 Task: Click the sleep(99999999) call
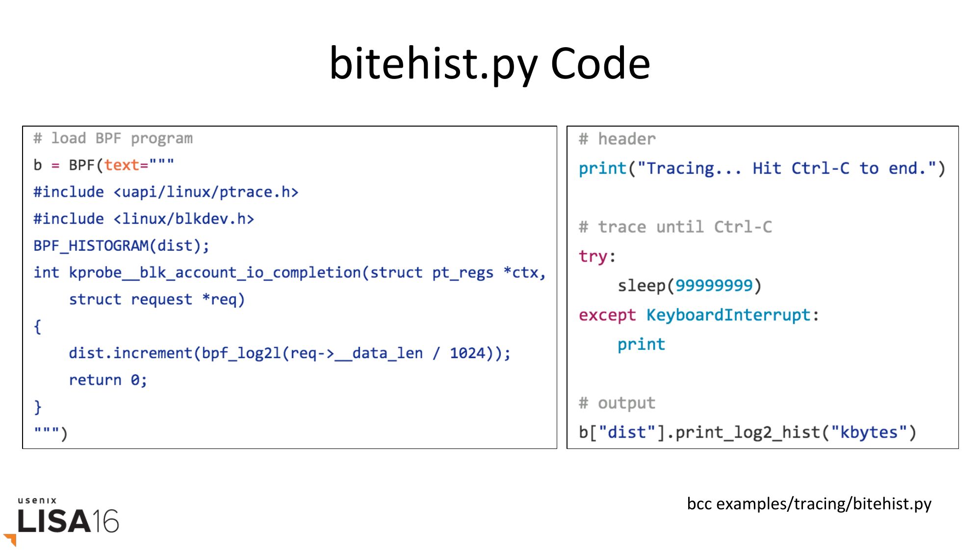click(x=689, y=286)
